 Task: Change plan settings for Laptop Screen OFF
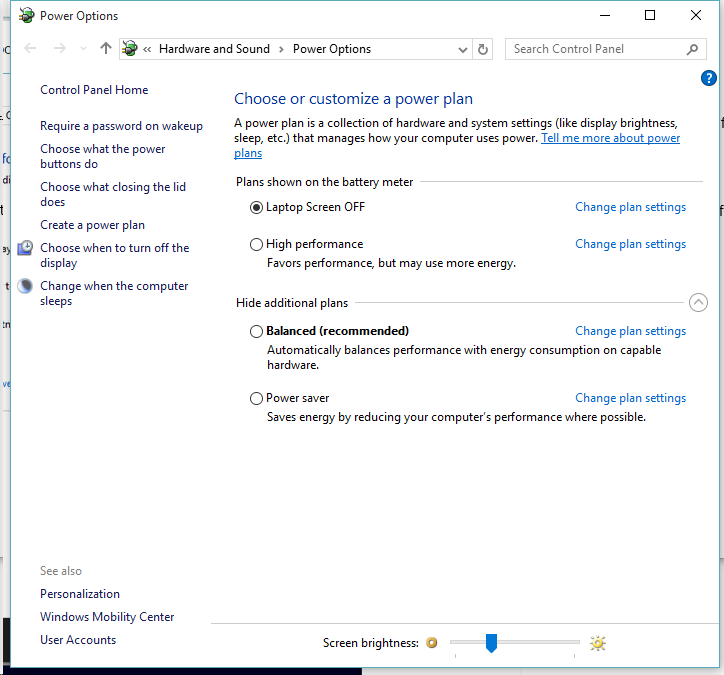(x=630, y=207)
